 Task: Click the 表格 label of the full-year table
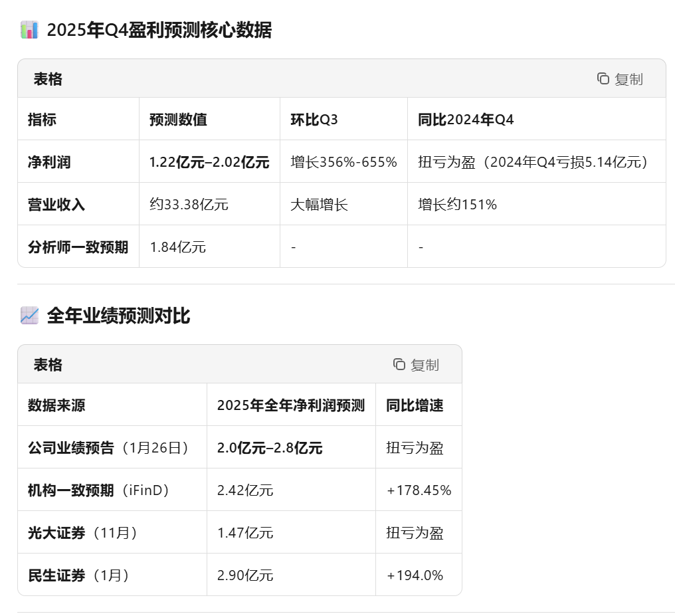(48, 365)
